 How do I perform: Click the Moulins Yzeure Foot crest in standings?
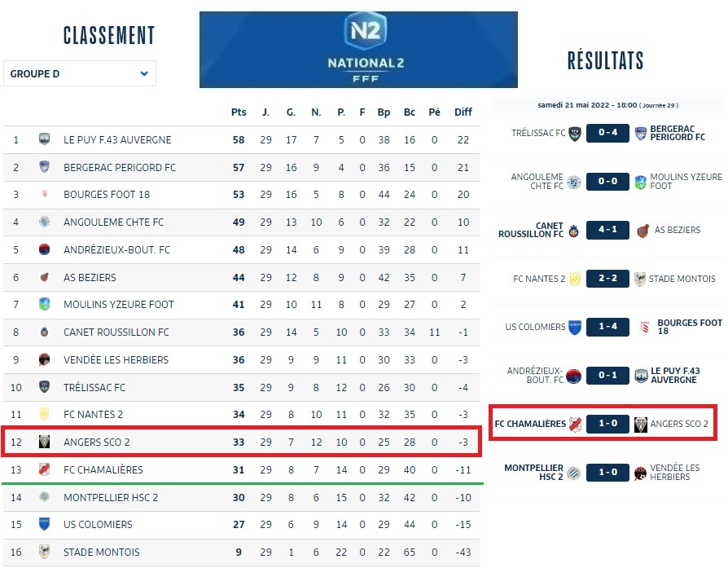[44, 304]
